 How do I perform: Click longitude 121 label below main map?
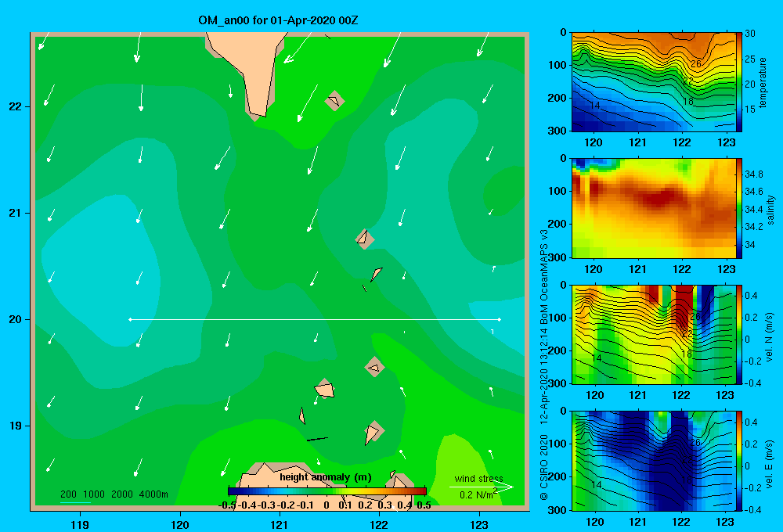pyautogui.click(x=280, y=525)
